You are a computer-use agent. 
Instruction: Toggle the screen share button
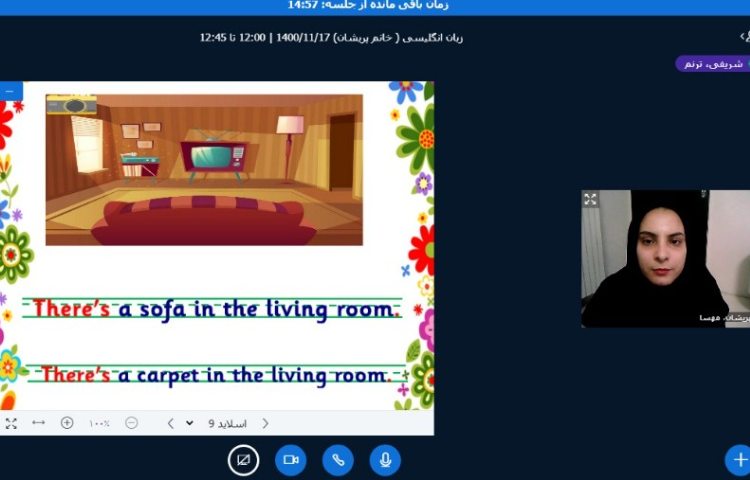(x=243, y=459)
